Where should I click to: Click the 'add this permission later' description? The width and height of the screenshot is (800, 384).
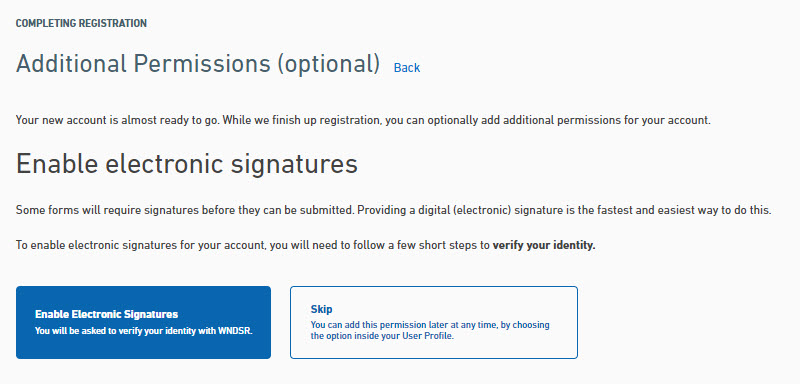pos(430,330)
